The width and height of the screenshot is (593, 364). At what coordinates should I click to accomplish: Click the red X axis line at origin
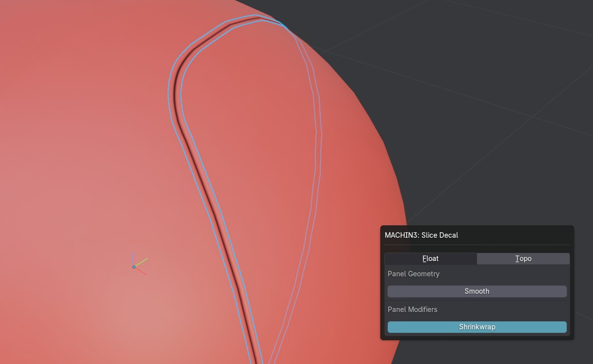click(x=141, y=271)
